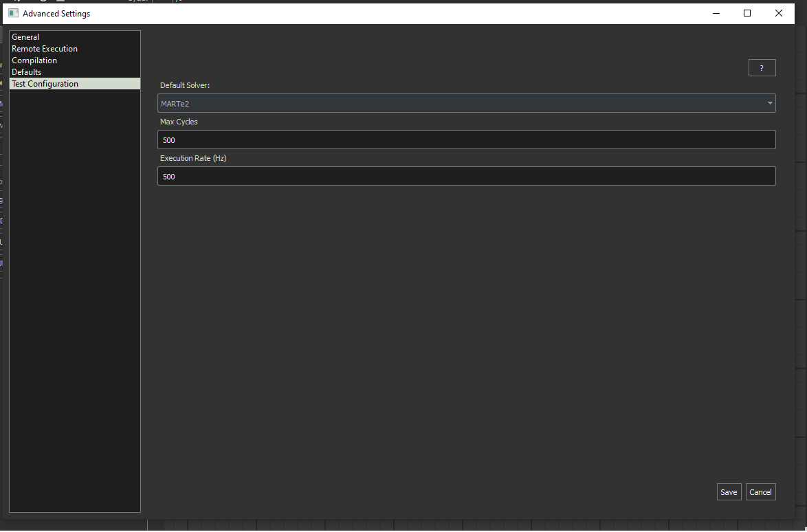
Task: Click the Advanced Settings window icon
Action: (13, 13)
